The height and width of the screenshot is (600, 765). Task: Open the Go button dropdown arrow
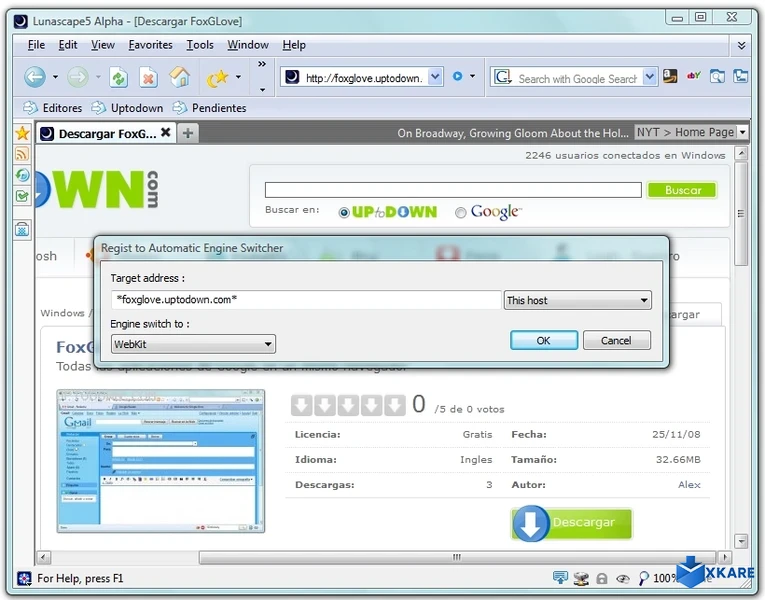472,76
